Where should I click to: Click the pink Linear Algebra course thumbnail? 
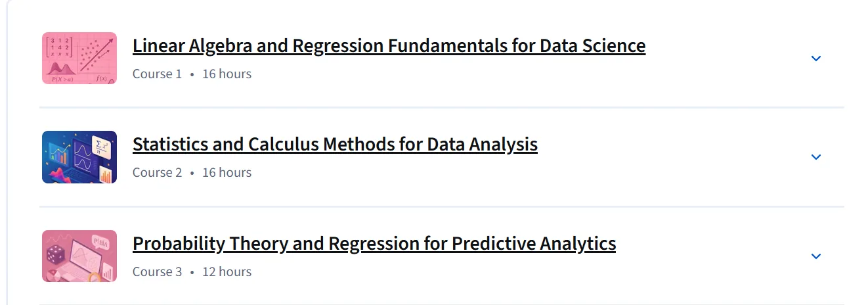(x=79, y=58)
